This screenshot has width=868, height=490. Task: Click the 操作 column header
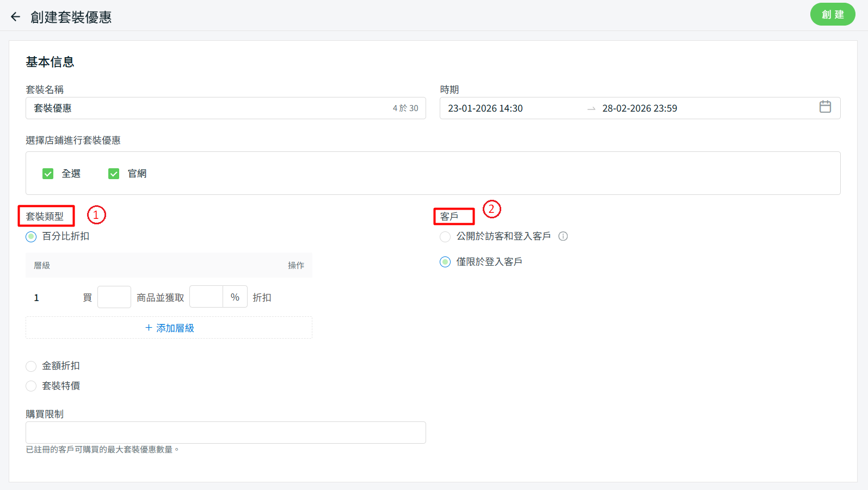[296, 266]
